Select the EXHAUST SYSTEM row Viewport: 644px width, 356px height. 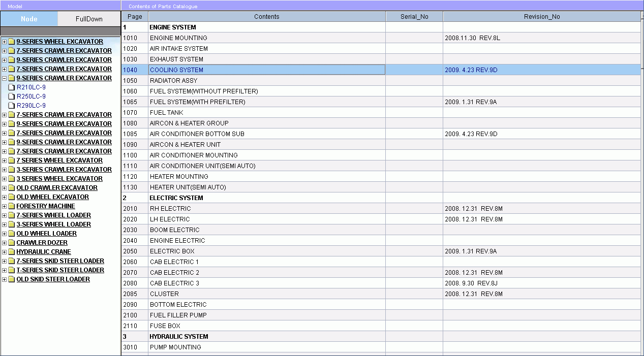[381, 59]
